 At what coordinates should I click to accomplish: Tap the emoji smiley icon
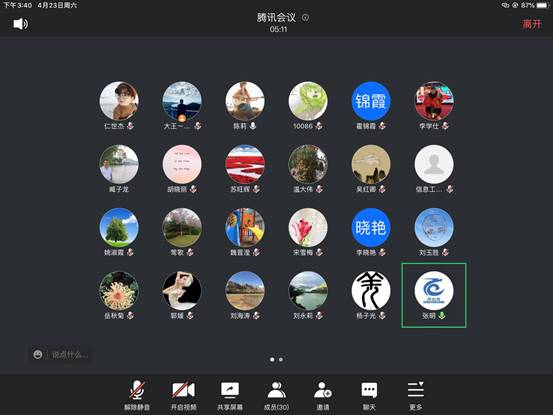click(38, 354)
